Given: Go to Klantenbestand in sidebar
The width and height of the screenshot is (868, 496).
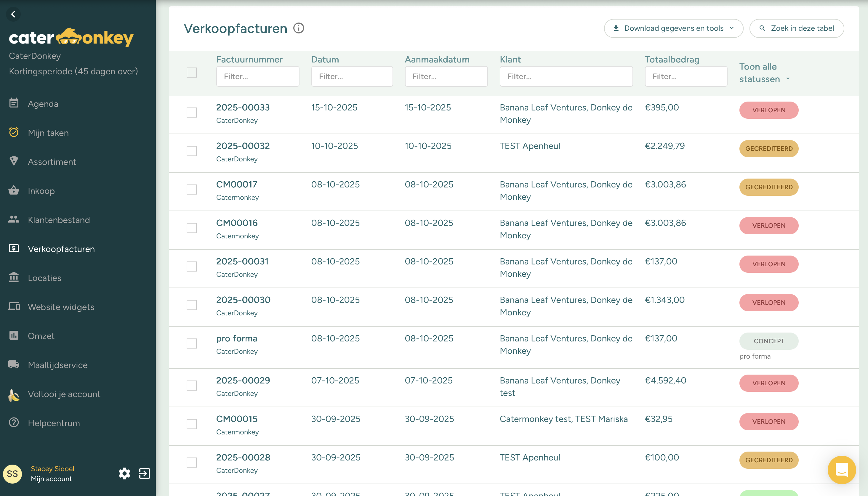Looking at the screenshot, I should tap(59, 220).
